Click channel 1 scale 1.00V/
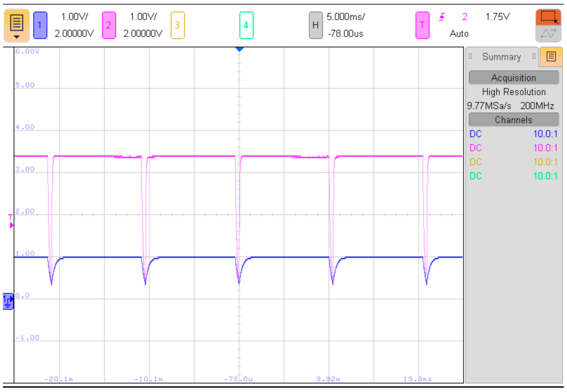567x392 pixels. [x=74, y=17]
